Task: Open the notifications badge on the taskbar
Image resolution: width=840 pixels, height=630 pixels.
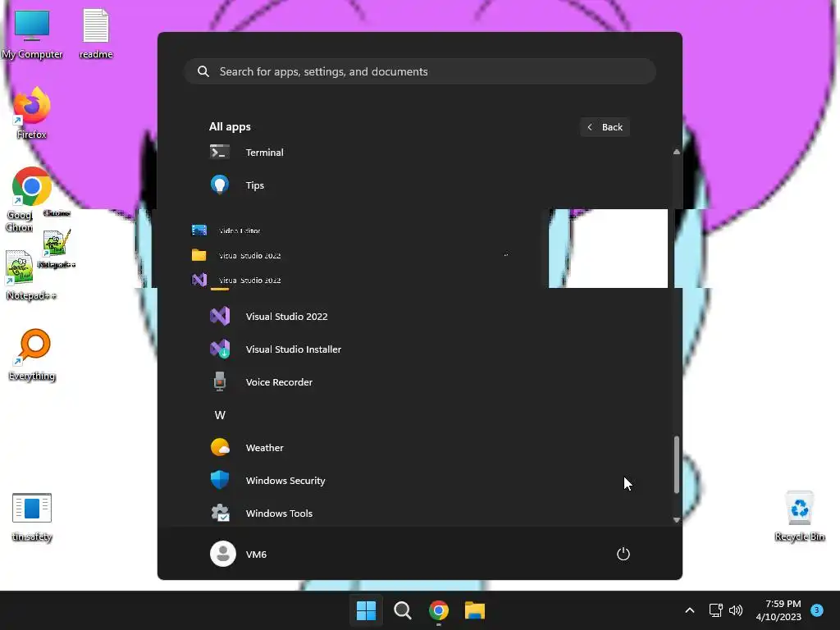Action: tap(817, 610)
